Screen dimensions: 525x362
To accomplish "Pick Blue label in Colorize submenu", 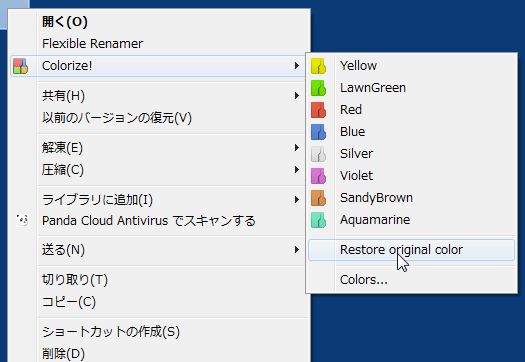I will pyautogui.click(x=352, y=132).
